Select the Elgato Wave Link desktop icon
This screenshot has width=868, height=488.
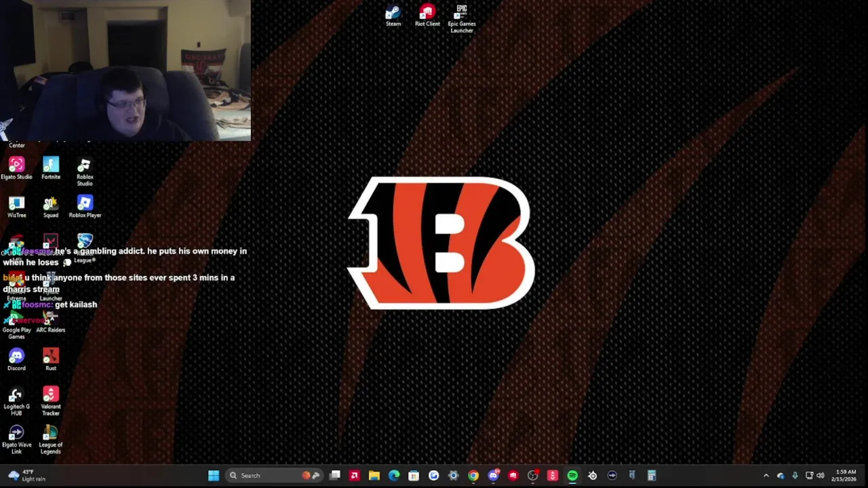pos(16,440)
